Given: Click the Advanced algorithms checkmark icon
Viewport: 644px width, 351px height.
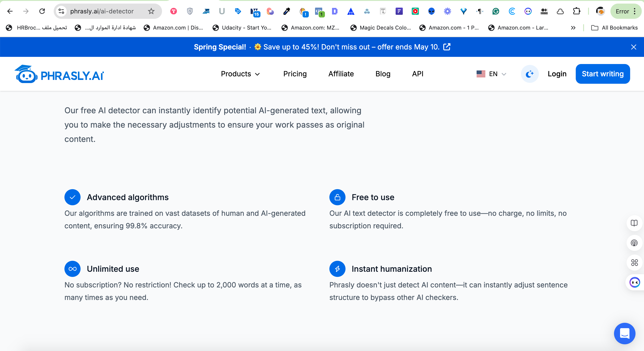Looking at the screenshot, I should point(73,197).
